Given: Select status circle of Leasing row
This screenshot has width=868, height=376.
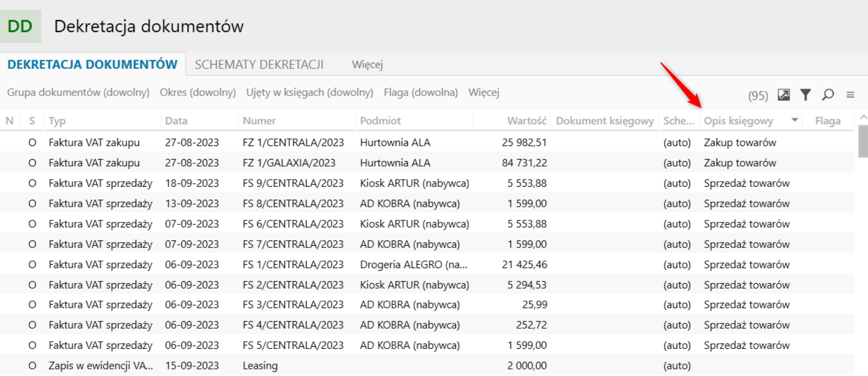Looking at the screenshot, I should 32,366.
